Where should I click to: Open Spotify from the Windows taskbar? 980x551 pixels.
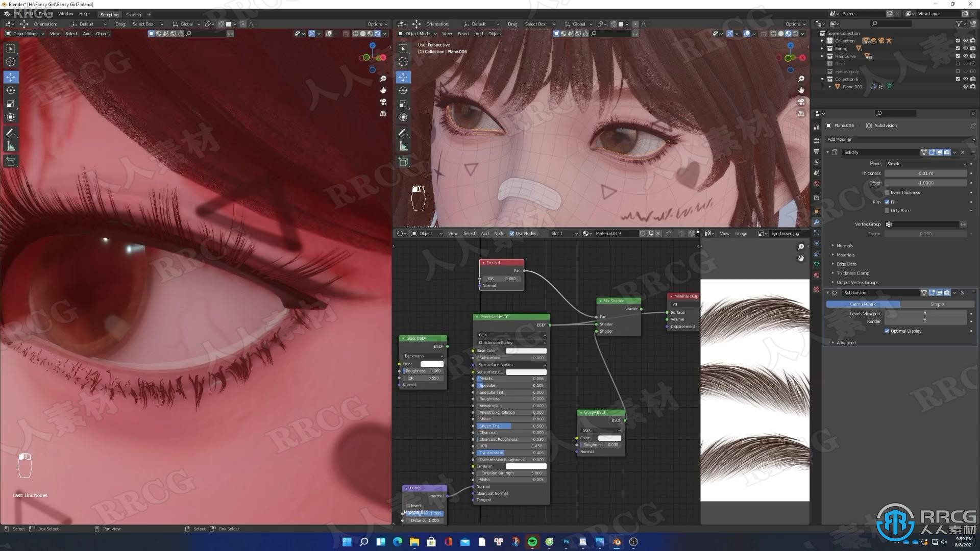pyautogui.click(x=532, y=542)
